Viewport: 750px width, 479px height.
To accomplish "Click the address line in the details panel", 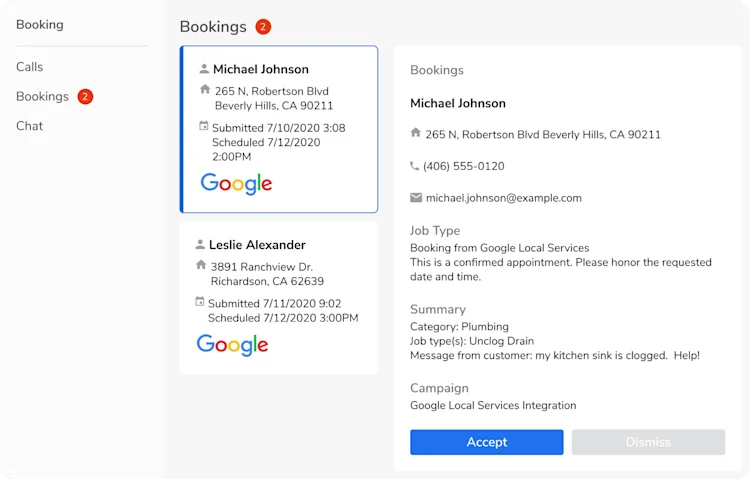I will tap(543, 134).
